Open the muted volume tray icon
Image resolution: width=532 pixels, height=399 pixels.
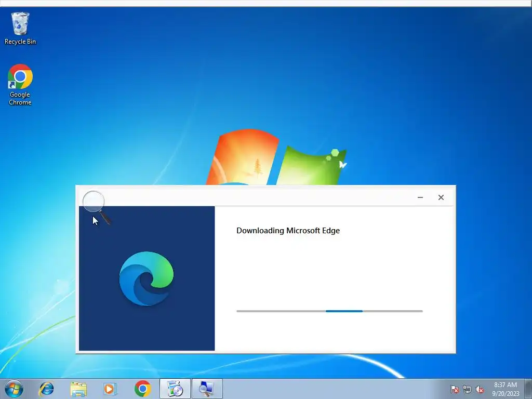480,390
